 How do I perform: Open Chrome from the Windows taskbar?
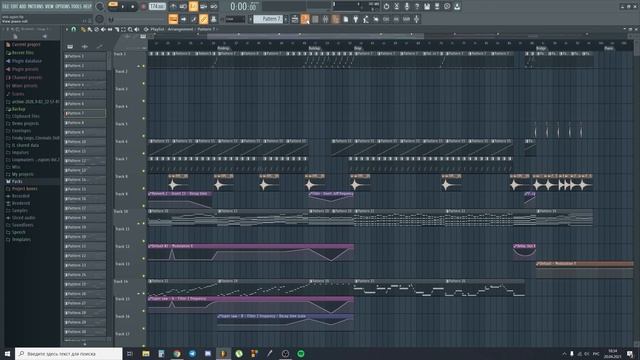[x=177, y=353]
